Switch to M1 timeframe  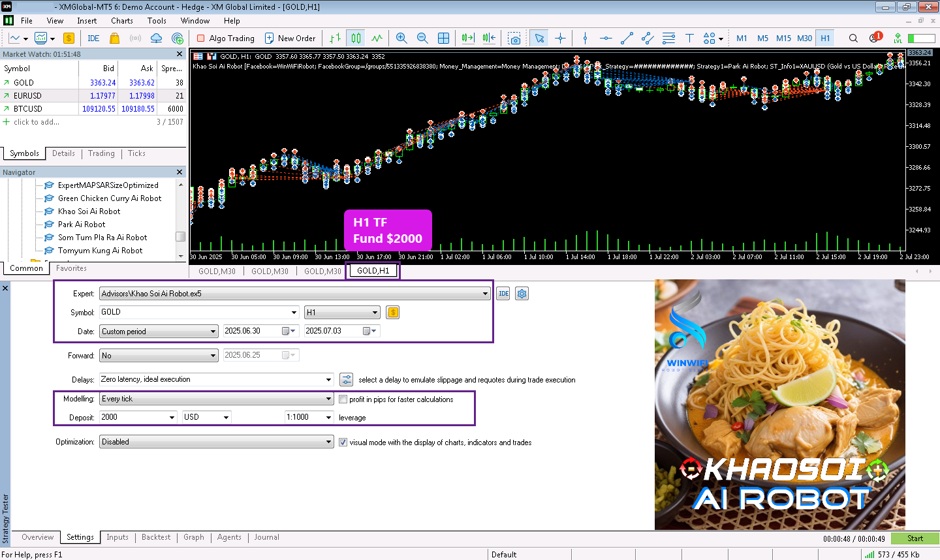tap(742, 38)
